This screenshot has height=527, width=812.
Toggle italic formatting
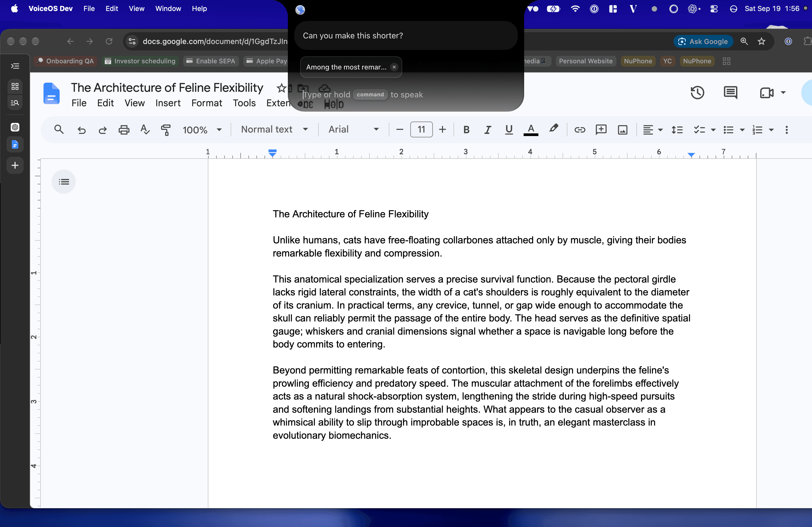(x=488, y=130)
